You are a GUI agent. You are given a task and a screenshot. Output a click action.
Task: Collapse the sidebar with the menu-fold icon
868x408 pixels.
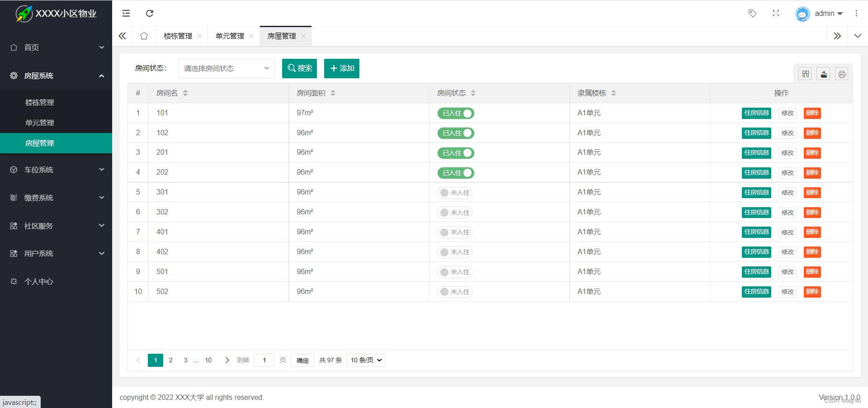[x=126, y=13]
